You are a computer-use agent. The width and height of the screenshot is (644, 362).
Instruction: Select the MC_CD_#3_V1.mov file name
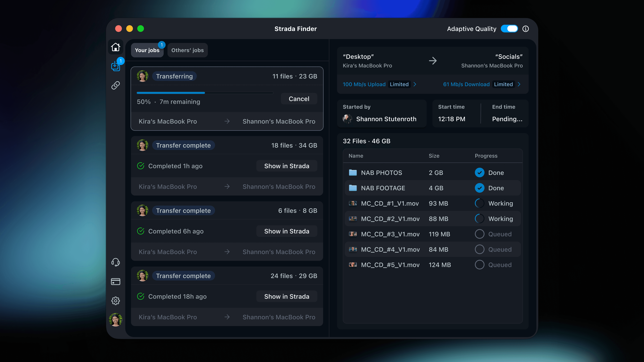coord(390,234)
